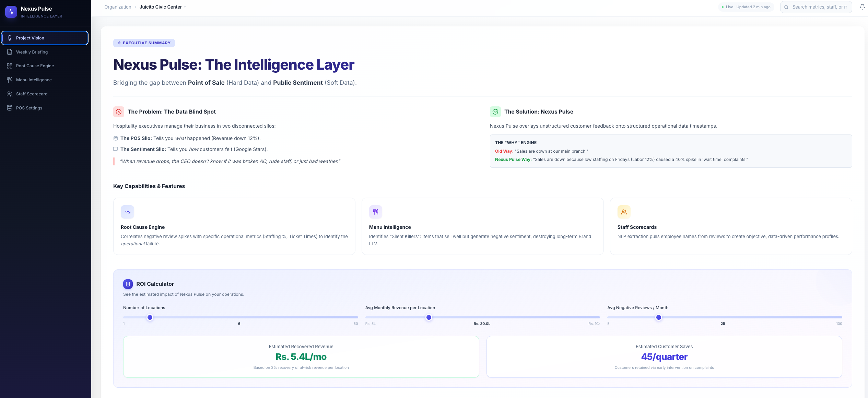Open POS Settings via database icon
The width and height of the screenshot is (868, 398).
tap(9, 108)
